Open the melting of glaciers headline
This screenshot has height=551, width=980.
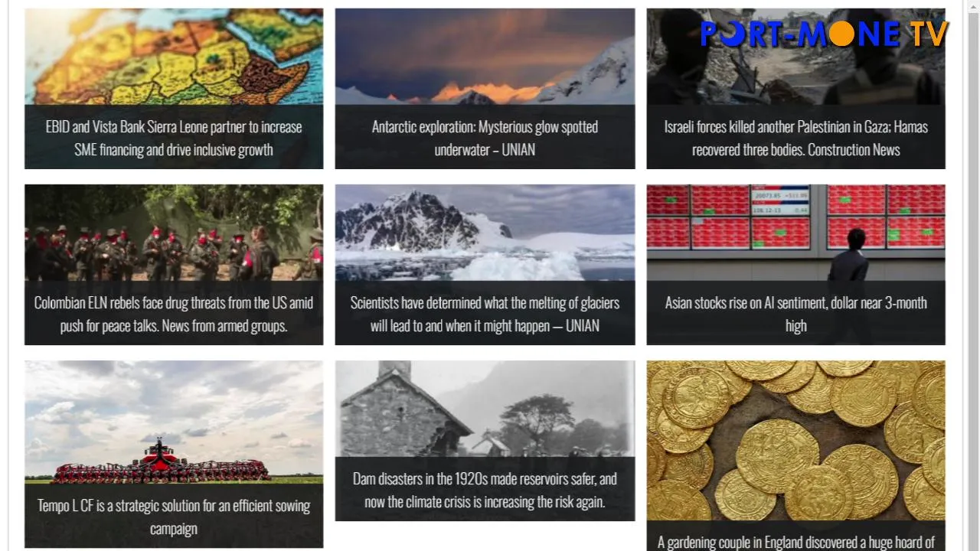coord(485,315)
